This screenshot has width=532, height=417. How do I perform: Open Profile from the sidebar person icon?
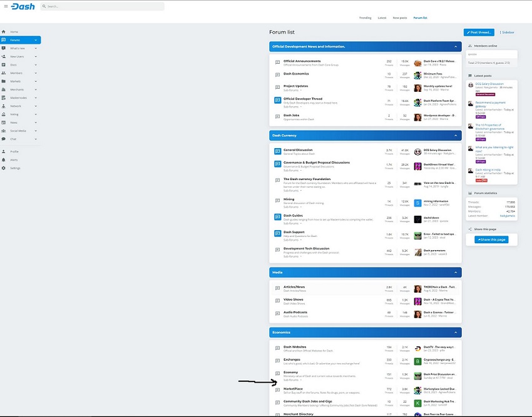[x=3, y=151]
